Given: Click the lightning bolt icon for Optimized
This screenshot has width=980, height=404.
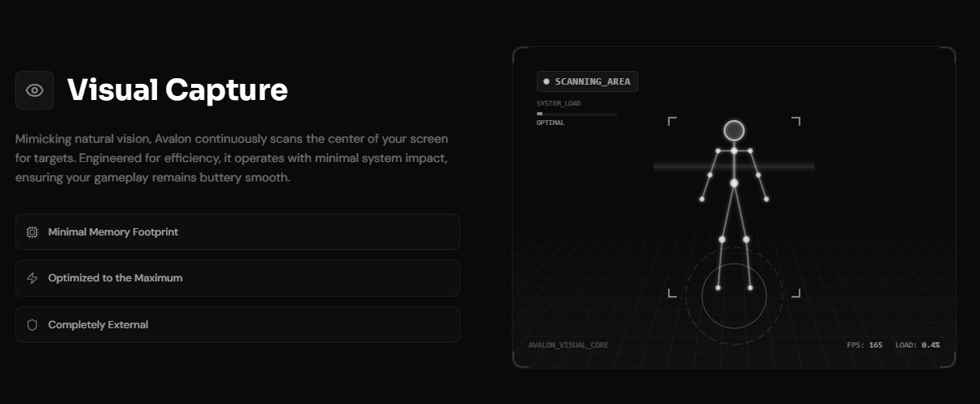Looking at the screenshot, I should (32, 278).
